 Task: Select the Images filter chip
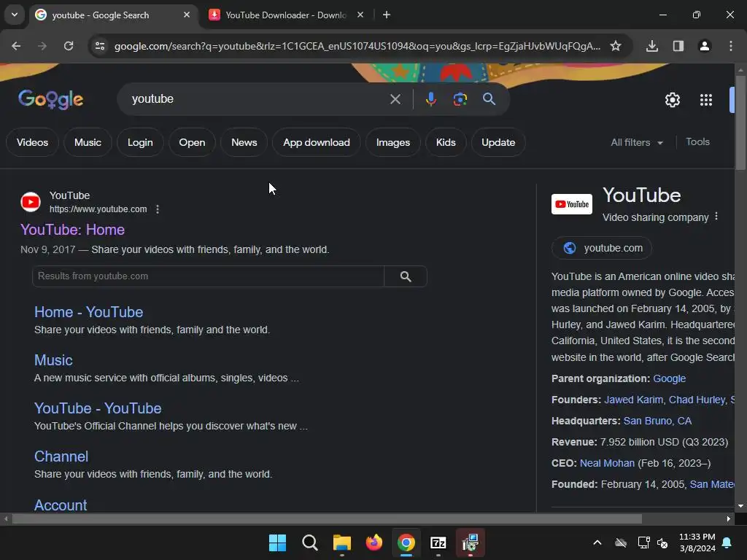(x=393, y=142)
